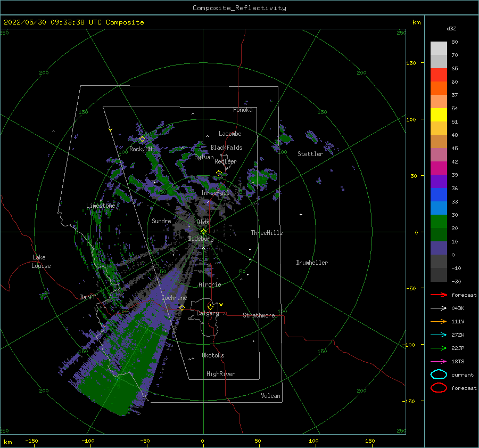The width and height of the screenshot is (479, 448).
Task: Click yellow diamond marker below Cochrane
Action: coord(182,307)
